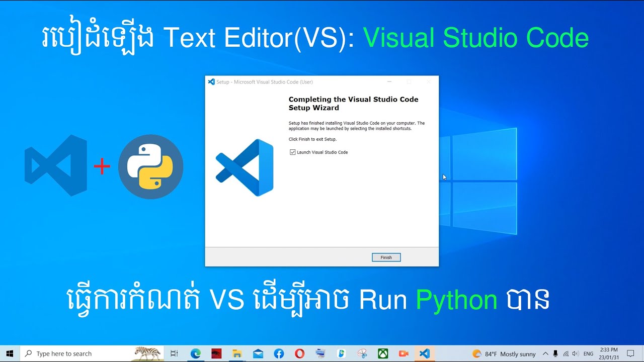Switch the ENG input language indicator

pos(588,354)
